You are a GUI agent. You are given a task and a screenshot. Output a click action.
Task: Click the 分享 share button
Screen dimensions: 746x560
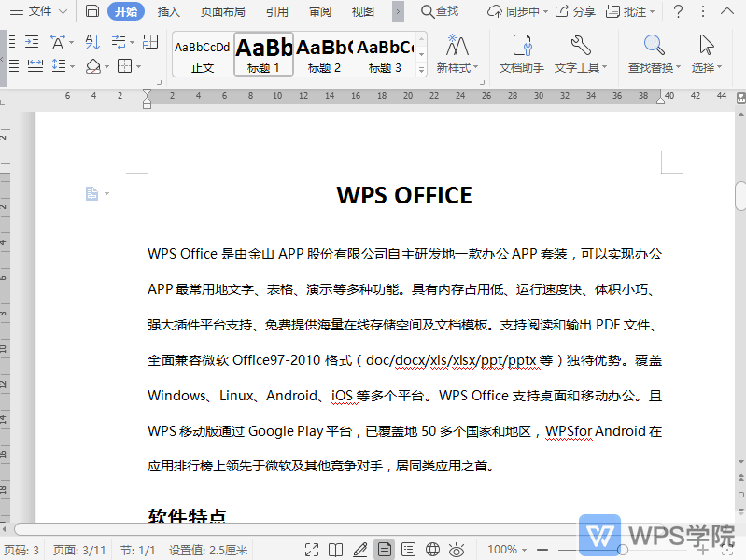(x=575, y=11)
